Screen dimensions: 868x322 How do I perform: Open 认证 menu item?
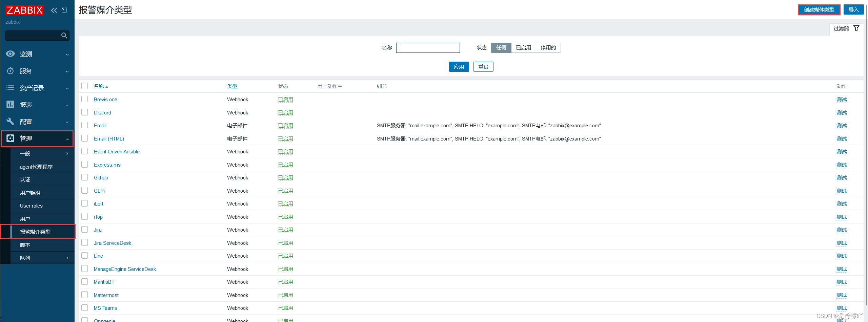pyautogui.click(x=43, y=180)
